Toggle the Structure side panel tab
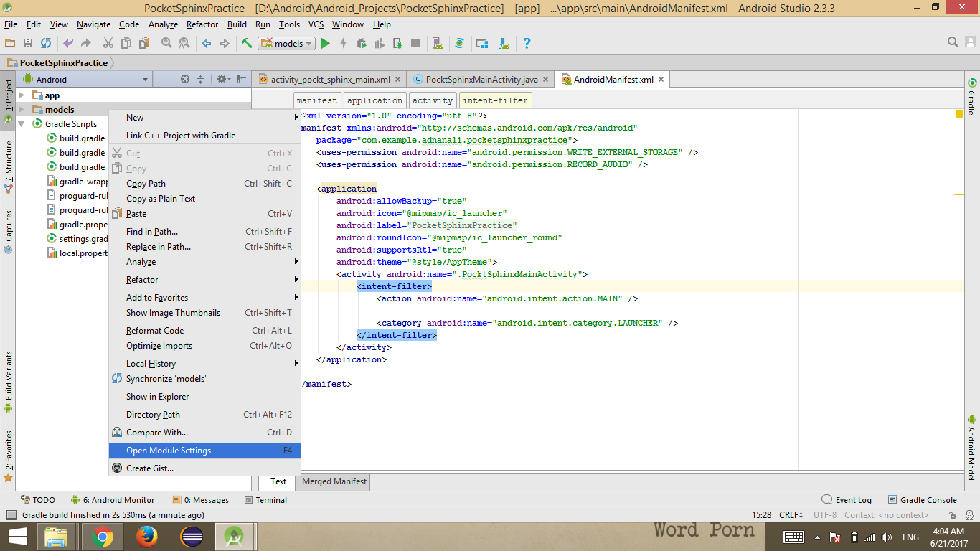Image resolution: width=980 pixels, height=551 pixels. (8, 167)
